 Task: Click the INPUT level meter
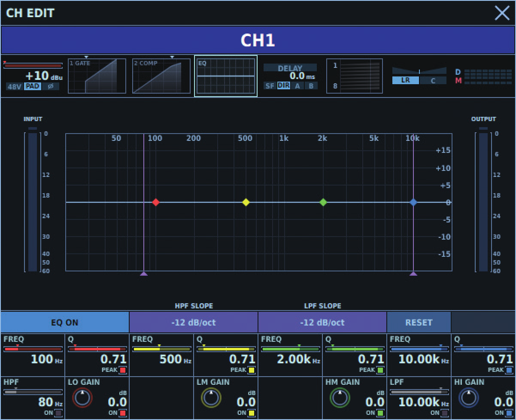pyautogui.click(x=33, y=202)
